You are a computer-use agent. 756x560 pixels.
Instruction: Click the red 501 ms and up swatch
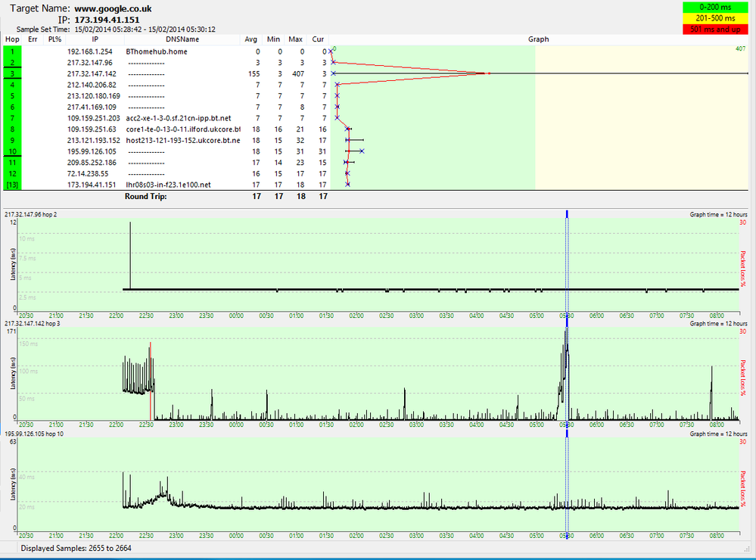pyautogui.click(x=715, y=30)
